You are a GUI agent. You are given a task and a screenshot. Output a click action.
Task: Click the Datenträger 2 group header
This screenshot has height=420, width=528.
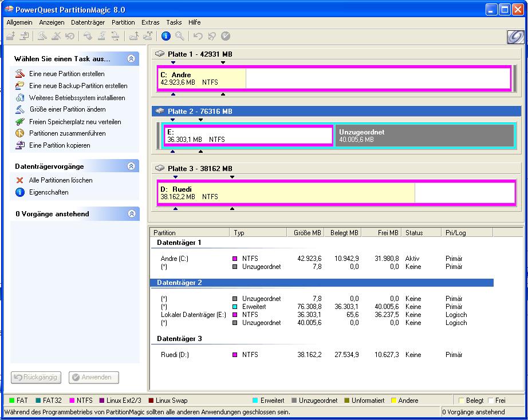tap(322, 283)
